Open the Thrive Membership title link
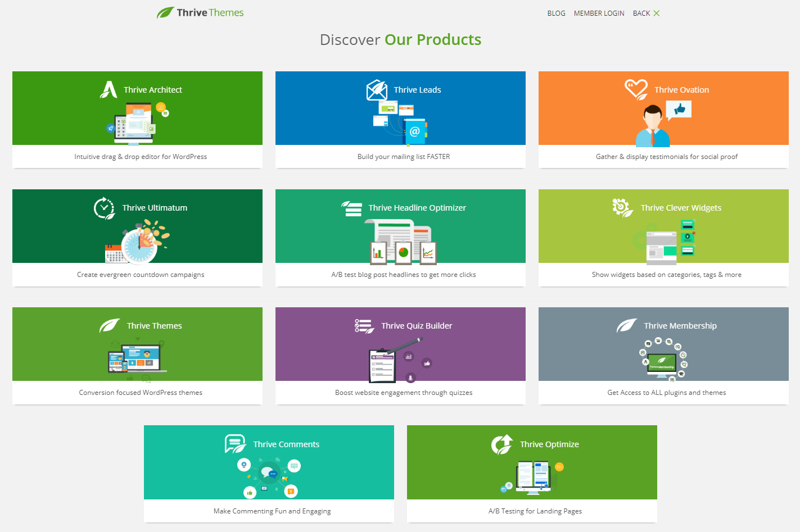Image resolution: width=800 pixels, height=532 pixels. click(680, 326)
